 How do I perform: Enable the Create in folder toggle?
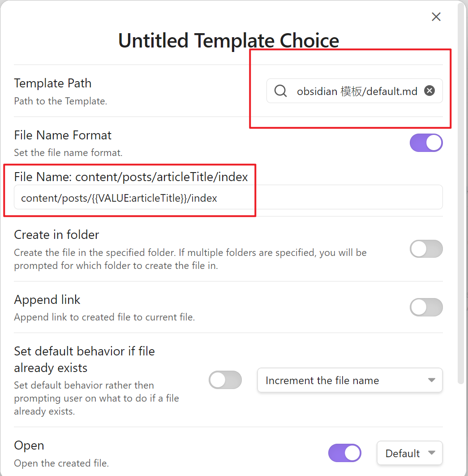(426, 249)
